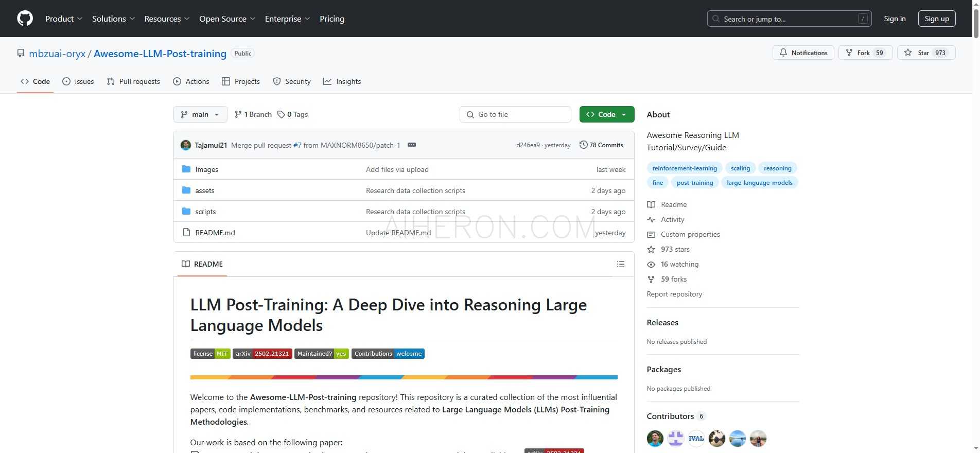Click the star icon beside 973 stars
Screen dimensions: 980x453
651,249
